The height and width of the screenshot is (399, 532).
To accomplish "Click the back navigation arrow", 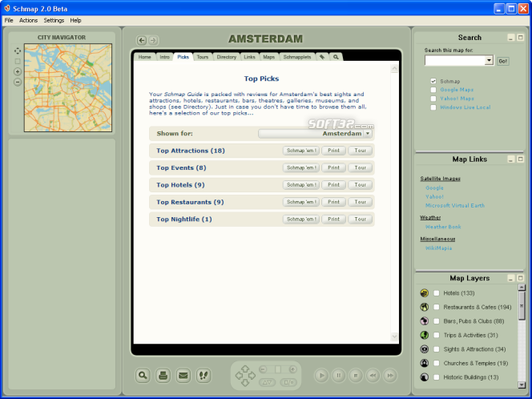I will 142,40.
